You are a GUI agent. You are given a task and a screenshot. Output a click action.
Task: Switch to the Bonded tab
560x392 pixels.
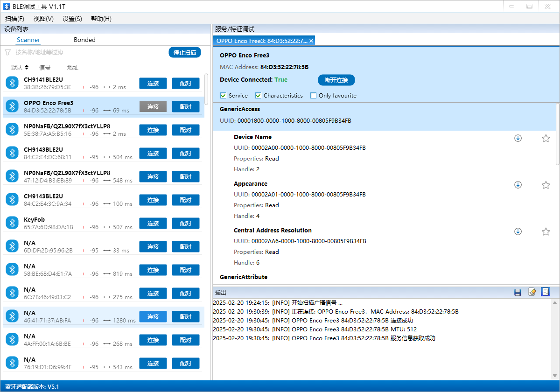pyautogui.click(x=84, y=40)
